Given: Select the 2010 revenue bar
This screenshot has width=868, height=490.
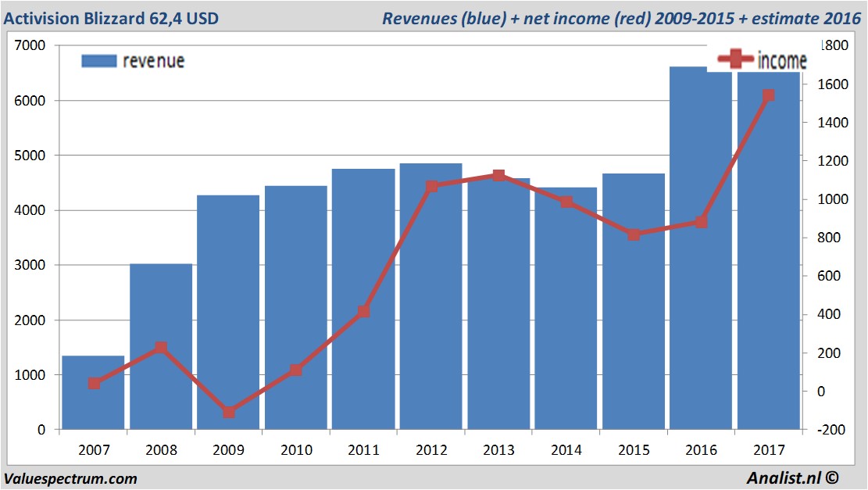Looking at the screenshot, I should coord(296,308).
